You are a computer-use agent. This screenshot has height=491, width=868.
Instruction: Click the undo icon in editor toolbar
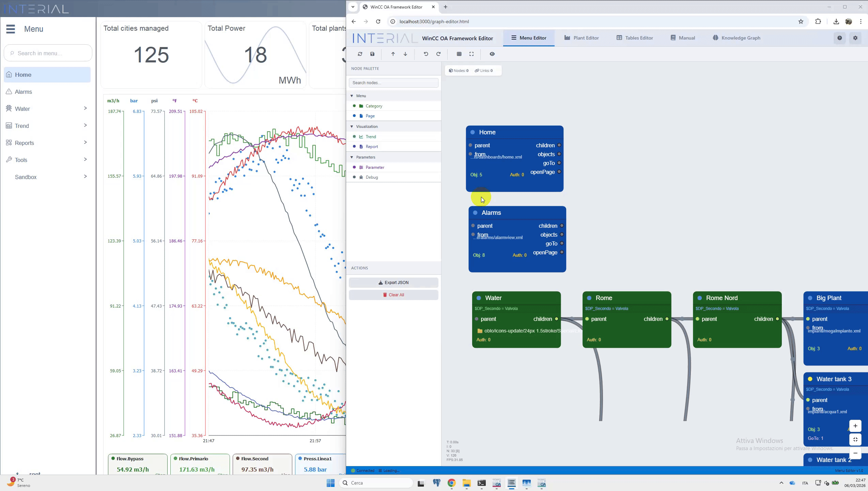pyautogui.click(x=426, y=54)
